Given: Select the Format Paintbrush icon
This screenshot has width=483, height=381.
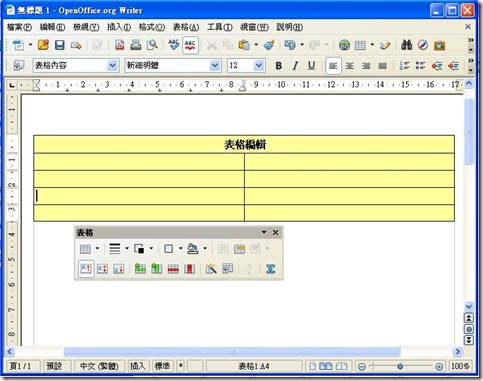Looking at the screenshot, I should pyautogui.click(x=269, y=45).
